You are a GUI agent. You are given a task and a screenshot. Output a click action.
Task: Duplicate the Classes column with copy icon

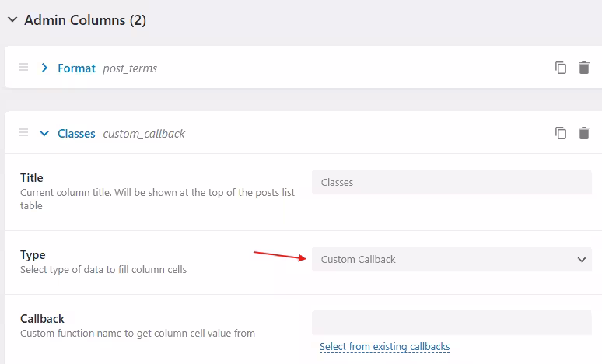(x=561, y=133)
